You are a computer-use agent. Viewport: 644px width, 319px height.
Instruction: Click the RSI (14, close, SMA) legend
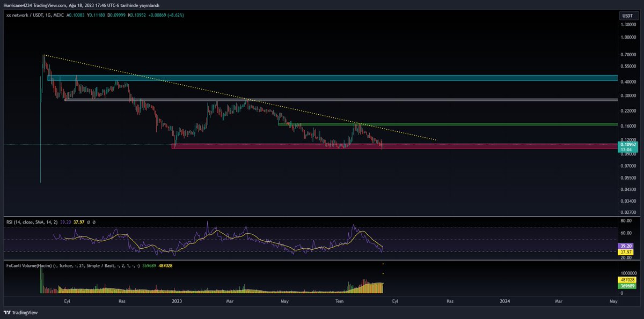click(32, 221)
